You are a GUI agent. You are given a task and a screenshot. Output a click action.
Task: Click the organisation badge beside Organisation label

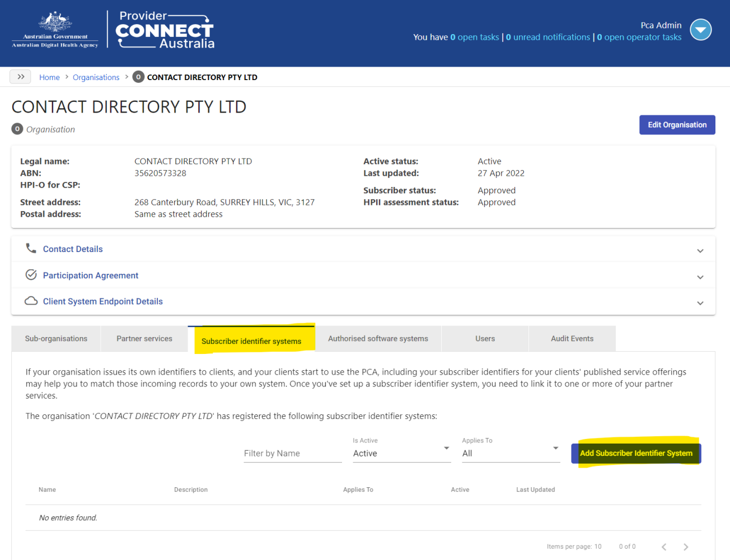click(17, 129)
